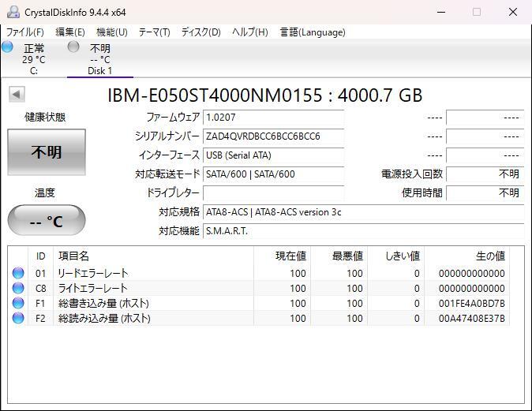532x411 pixels.
Task: Select the 総書き込み量 (ホスト) row
Action: [259, 303]
